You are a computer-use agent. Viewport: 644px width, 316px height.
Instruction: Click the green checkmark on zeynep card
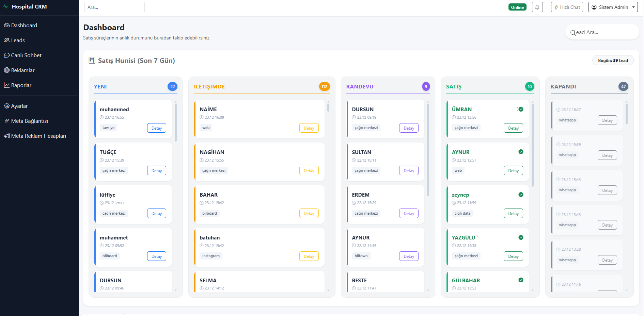(x=521, y=195)
